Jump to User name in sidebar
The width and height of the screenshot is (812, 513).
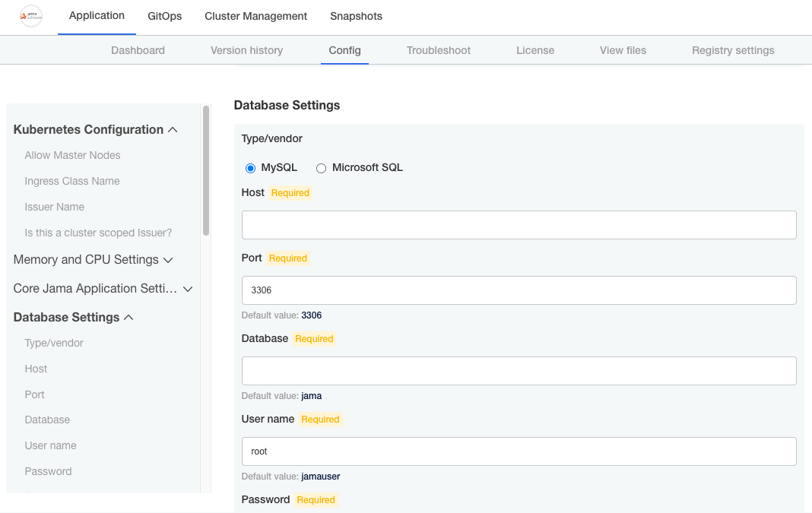pyautogui.click(x=50, y=445)
